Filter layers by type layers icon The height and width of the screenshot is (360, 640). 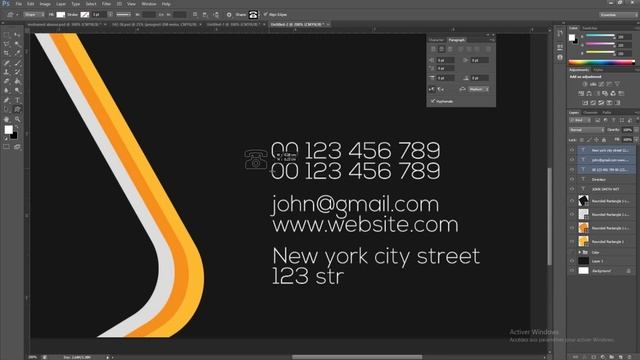point(613,120)
